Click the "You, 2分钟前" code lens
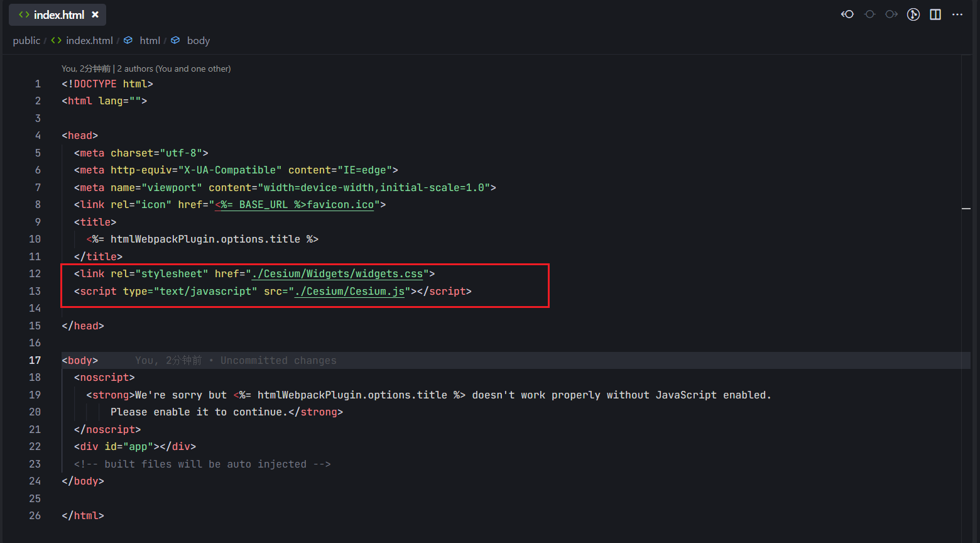 [86, 69]
